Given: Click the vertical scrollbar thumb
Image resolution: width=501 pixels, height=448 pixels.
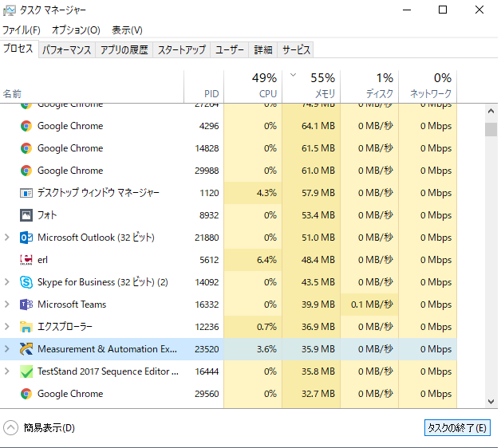Looking at the screenshot, I should 491,130.
